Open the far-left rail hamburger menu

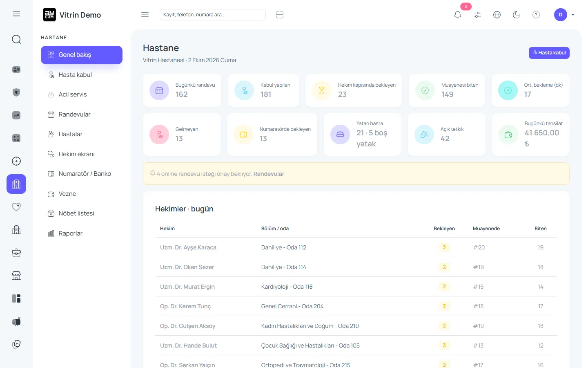(16, 14)
